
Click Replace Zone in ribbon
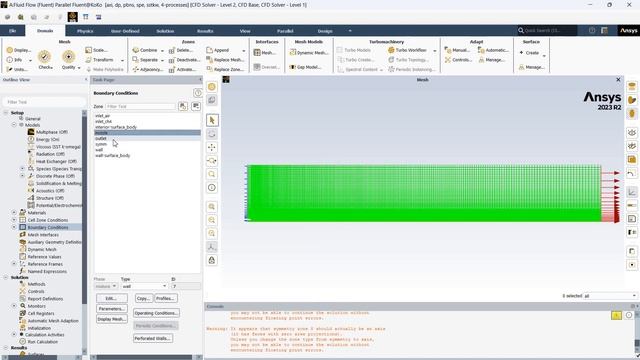point(225,70)
